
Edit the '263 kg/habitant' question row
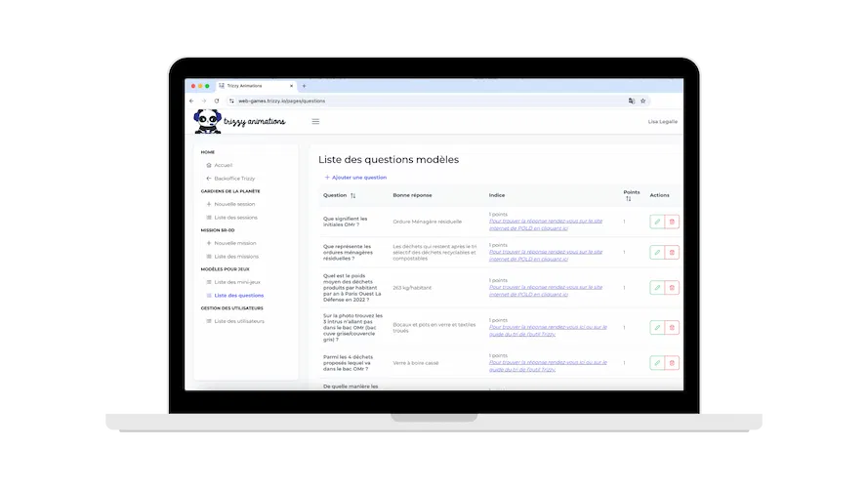(x=657, y=287)
